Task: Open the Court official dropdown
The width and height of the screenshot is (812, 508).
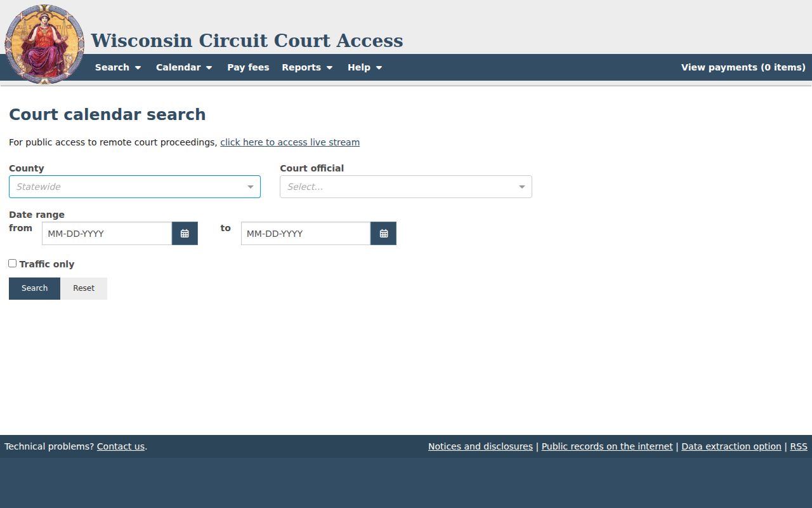Action: coord(406,187)
